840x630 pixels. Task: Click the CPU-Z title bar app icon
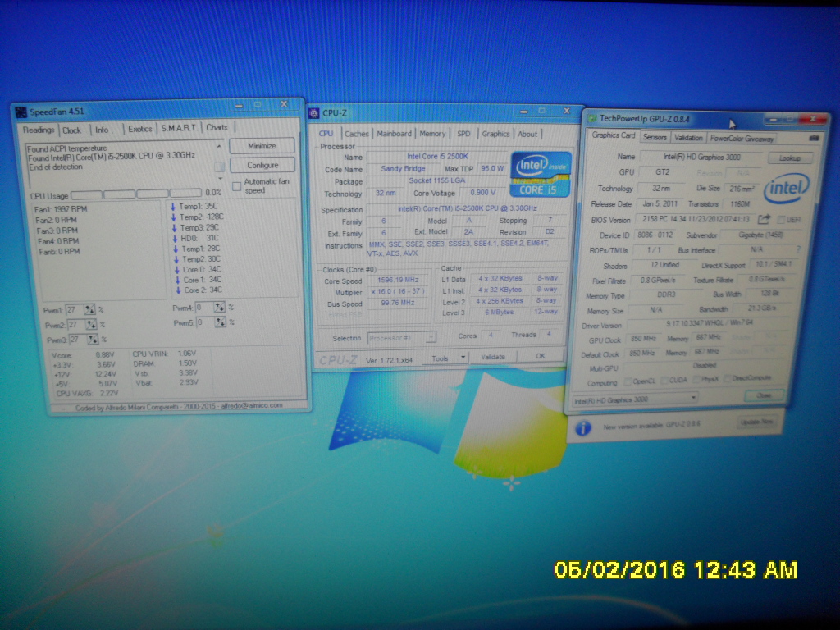coord(314,113)
